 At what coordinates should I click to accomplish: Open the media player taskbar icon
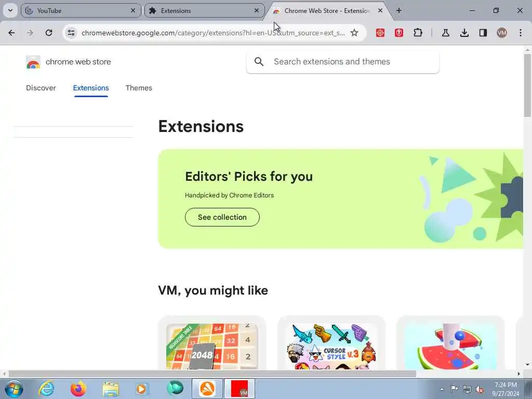[142, 389]
